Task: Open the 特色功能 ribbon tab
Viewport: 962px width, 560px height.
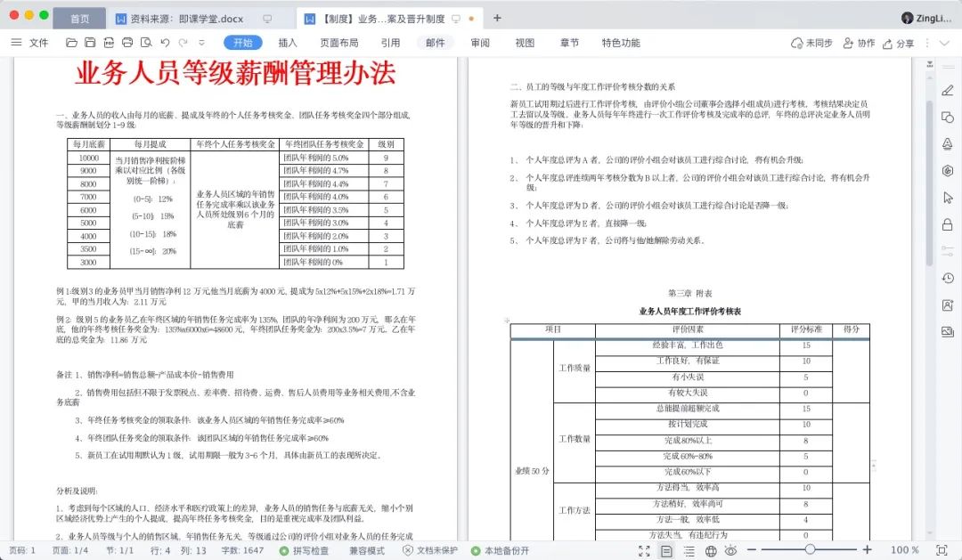Action: tap(621, 43)
